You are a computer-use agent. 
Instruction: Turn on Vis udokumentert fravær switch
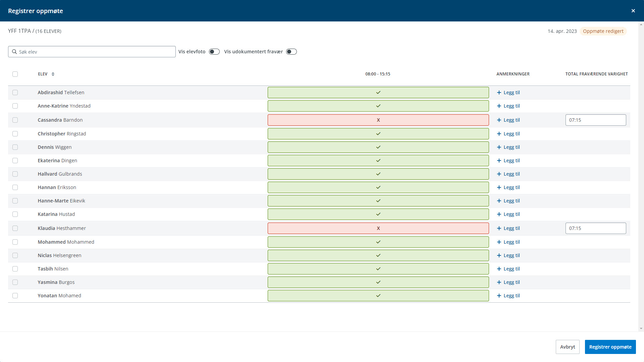291,52
